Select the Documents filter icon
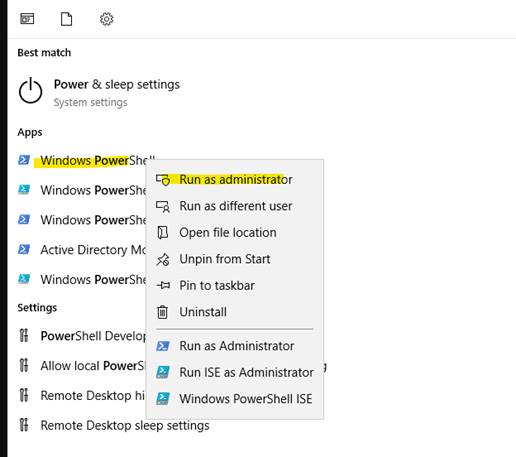This screenshot has height=457, width=516. tap(66, 19)
